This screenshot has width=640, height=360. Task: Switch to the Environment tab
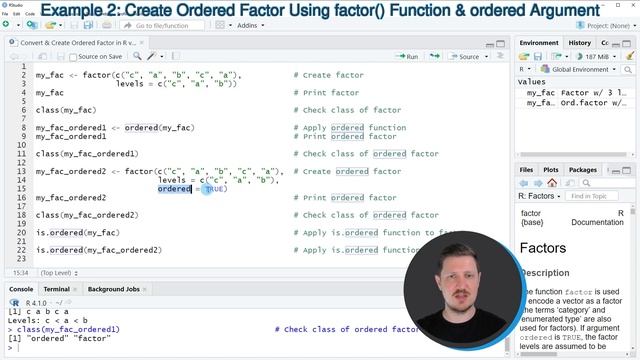coord(539,42)
